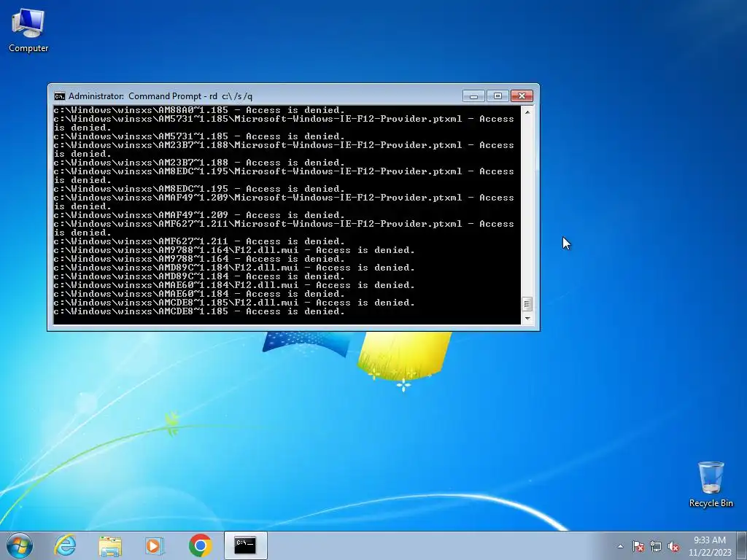This screenshot has height=560, width=747.
Task: Show hidden tray icons arrow
Action: pyautogui.click(x=620, y=546)
